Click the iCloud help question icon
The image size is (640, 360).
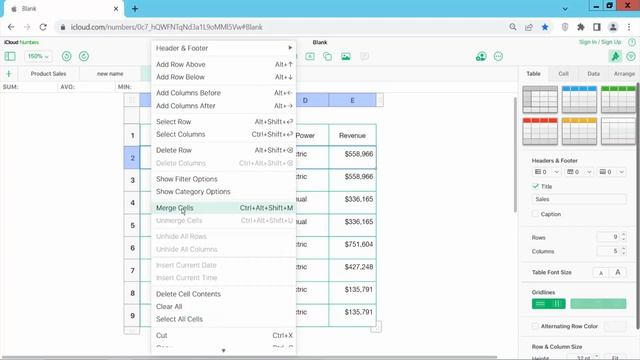tap(632, 42)
